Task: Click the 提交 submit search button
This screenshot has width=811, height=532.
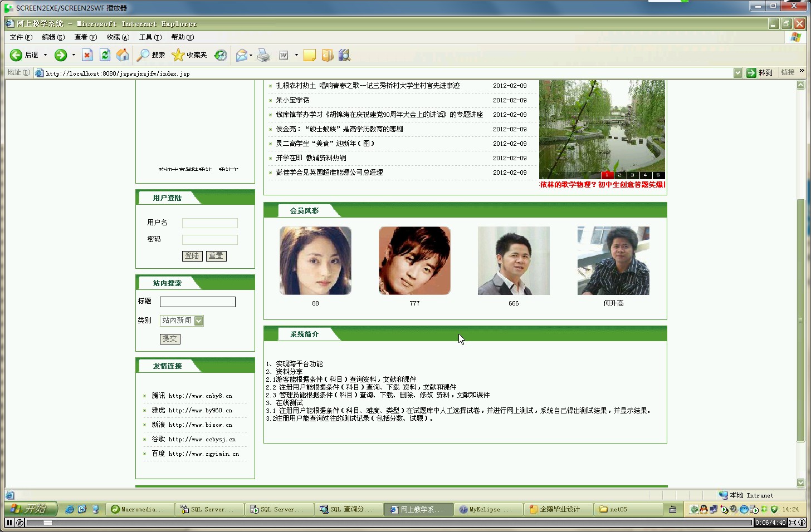Action: tap(170, 339)
